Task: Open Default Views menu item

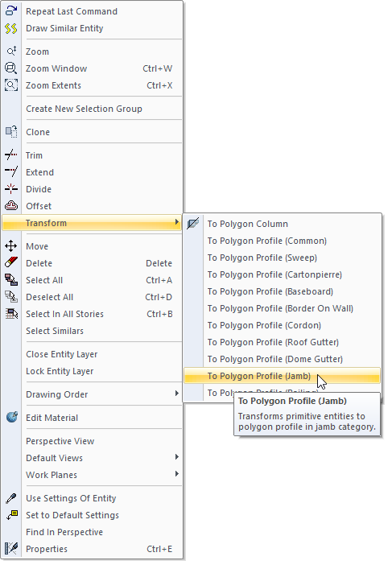Action: coord(92,458)
